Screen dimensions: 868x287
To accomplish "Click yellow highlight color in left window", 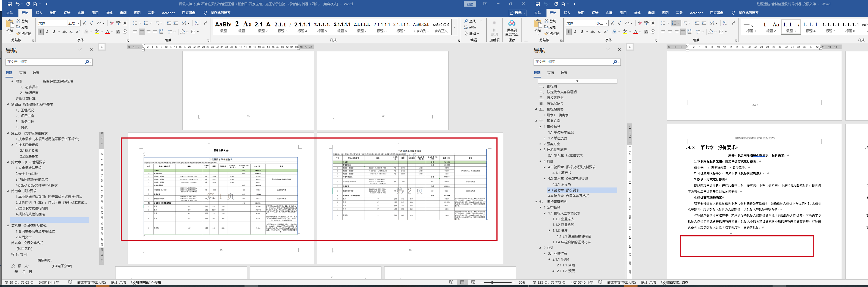I will click(97, 32).
